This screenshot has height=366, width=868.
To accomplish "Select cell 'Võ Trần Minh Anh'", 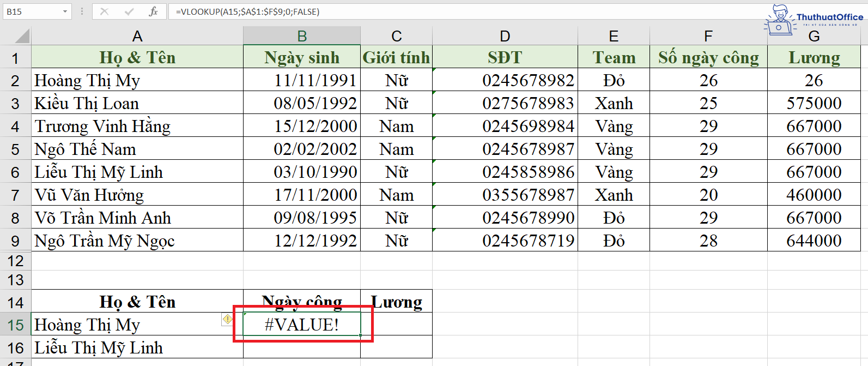I will [137, 218].
